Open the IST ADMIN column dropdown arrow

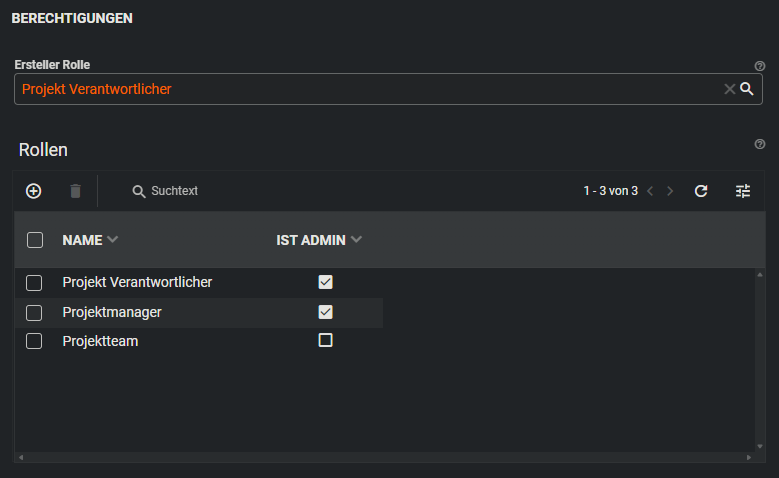pos(357,240)
